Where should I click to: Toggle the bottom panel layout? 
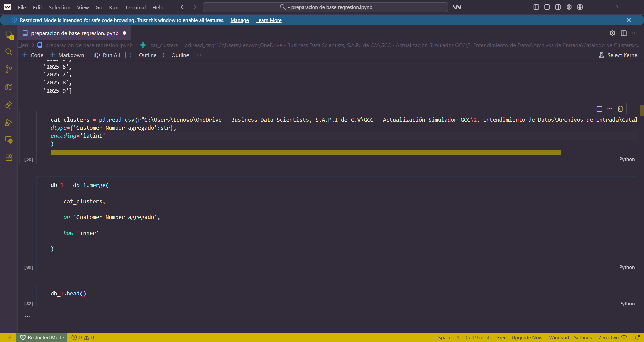547,7
